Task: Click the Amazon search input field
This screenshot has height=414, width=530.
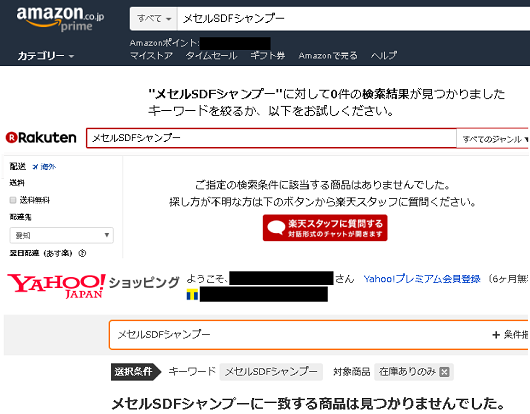Action: coord(354,19)
